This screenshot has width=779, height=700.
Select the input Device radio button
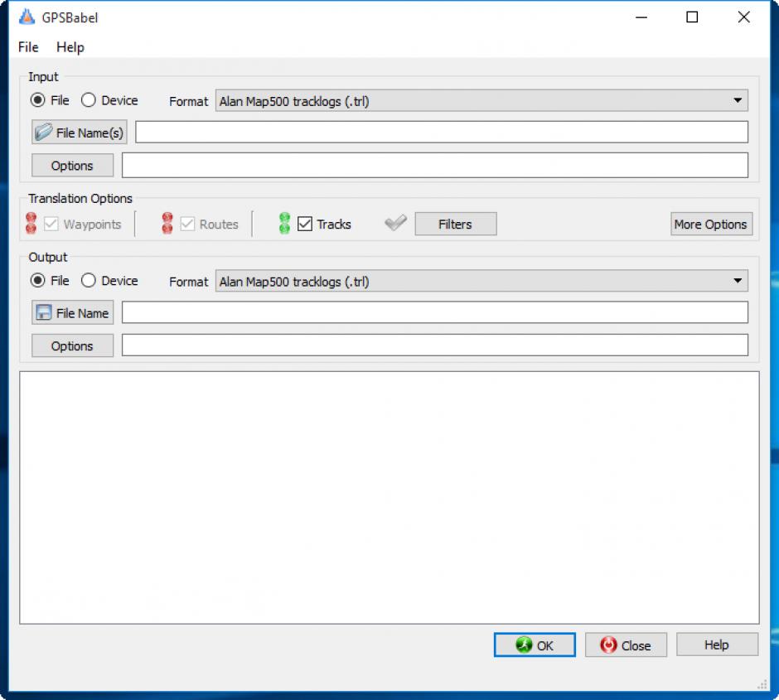click(x=89, y=100)
